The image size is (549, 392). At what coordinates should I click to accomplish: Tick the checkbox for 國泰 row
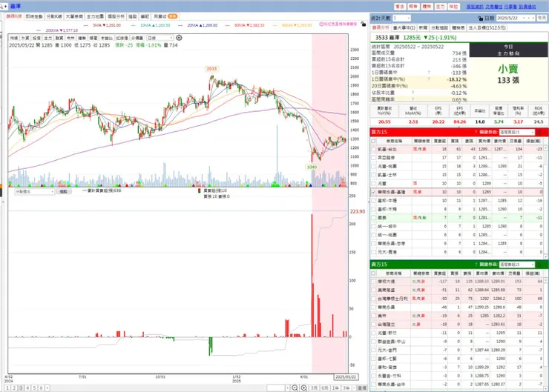coord(373,218)
